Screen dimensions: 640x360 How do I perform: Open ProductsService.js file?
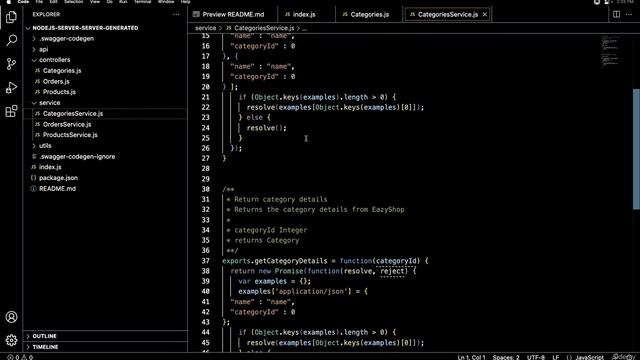coord(70,135)
